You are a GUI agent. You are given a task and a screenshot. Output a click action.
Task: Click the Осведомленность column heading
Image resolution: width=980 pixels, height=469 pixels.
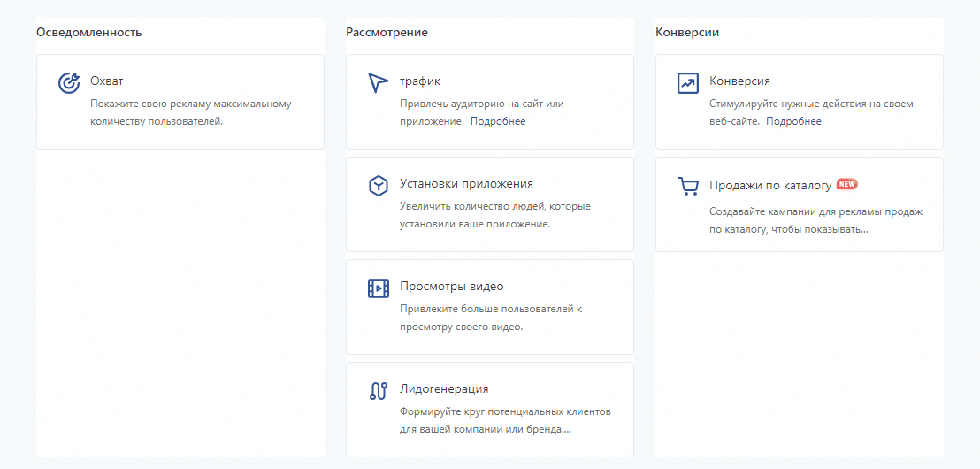click(x=89, y=33)
